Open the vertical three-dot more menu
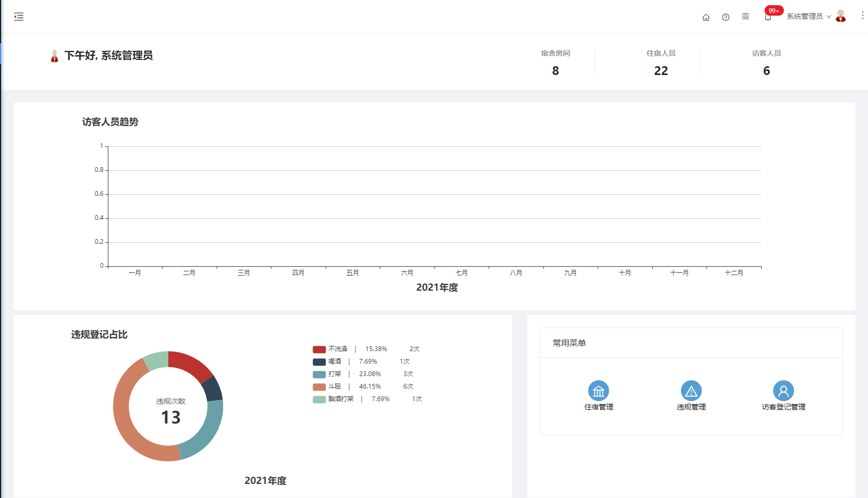This screenshot has height=498, width=868. [862, 16]
